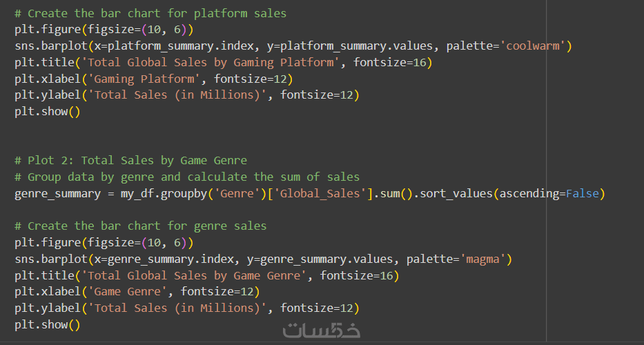The image size is (644, 345).
Task: Click the genre sales bar chart comment
Action: [140, 226]
